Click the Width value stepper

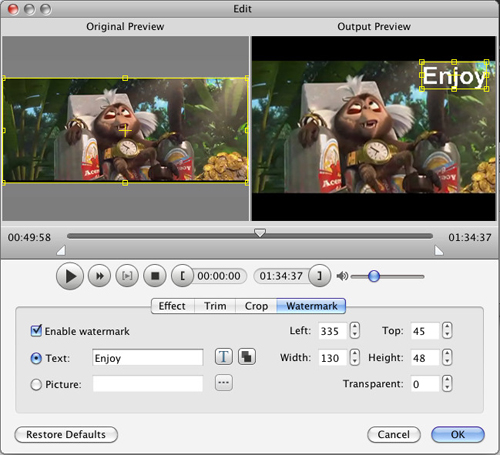pyautogui.click(x=355, y=357)
